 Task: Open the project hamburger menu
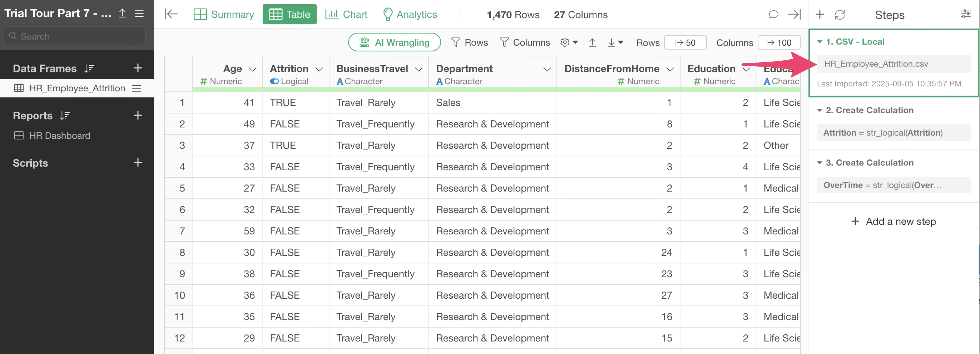(x=139, y=14)
